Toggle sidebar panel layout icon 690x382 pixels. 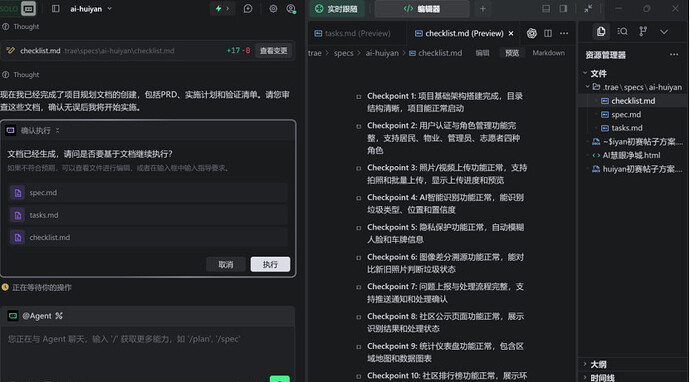55,9
